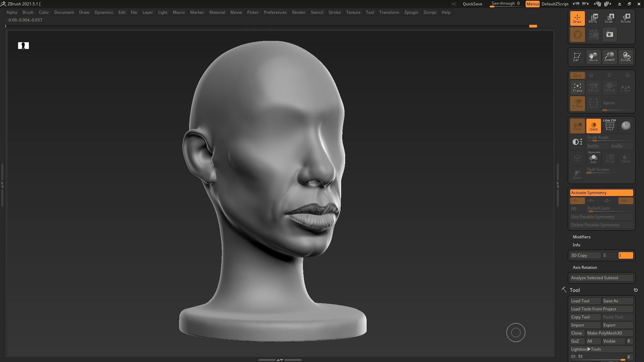
Task: Click the sphere grid display icon
Action: click(x=626, y=126)
